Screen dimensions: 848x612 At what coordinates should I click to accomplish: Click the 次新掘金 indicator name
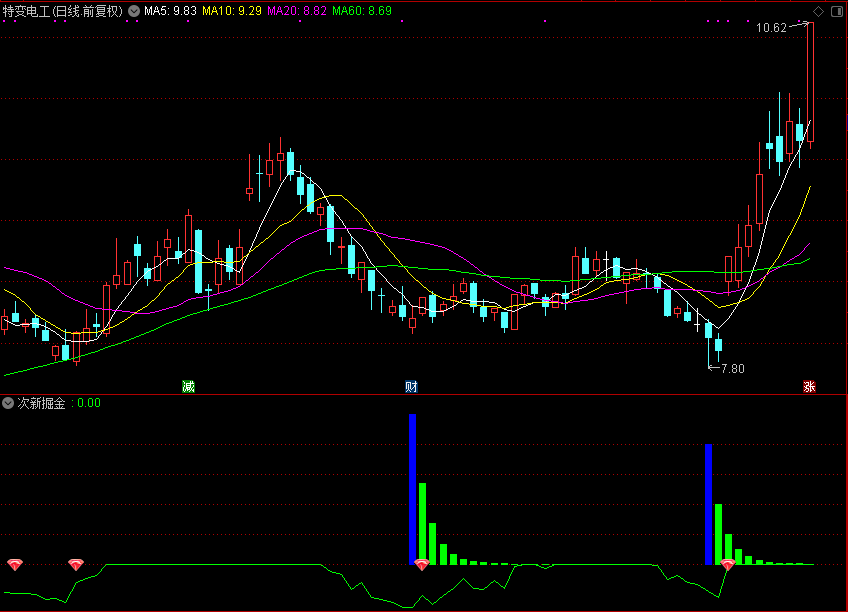(x=42, y=403)
